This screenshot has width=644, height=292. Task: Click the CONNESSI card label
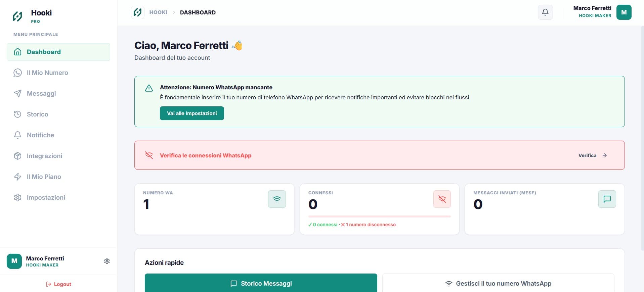click(x=320, y=193)
